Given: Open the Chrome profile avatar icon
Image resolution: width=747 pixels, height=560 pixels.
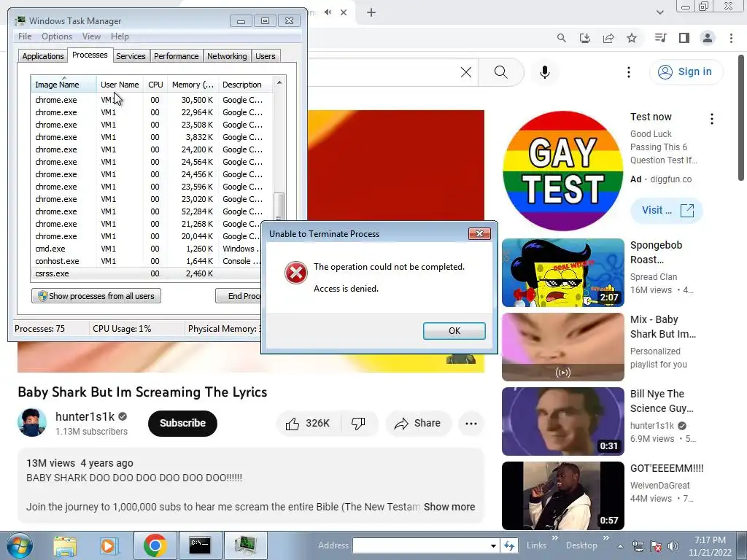Looking at the screenshot, I should tap(708, 38).
